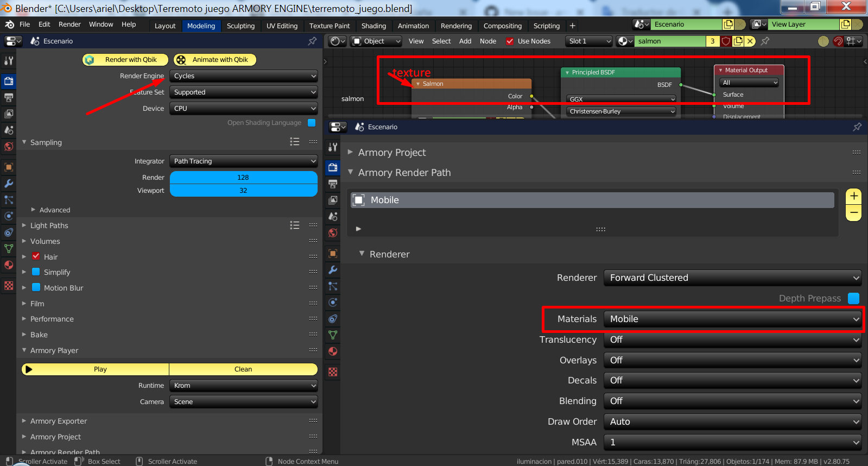Open Texture checker tab in right lower panel
Viewport: 868px width, 466px height.
333,371
